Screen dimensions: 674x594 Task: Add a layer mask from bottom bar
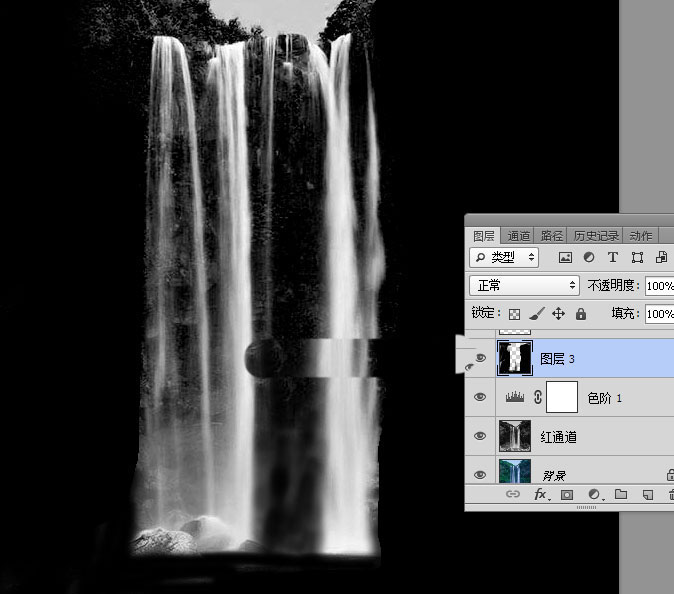click(566, 495)
